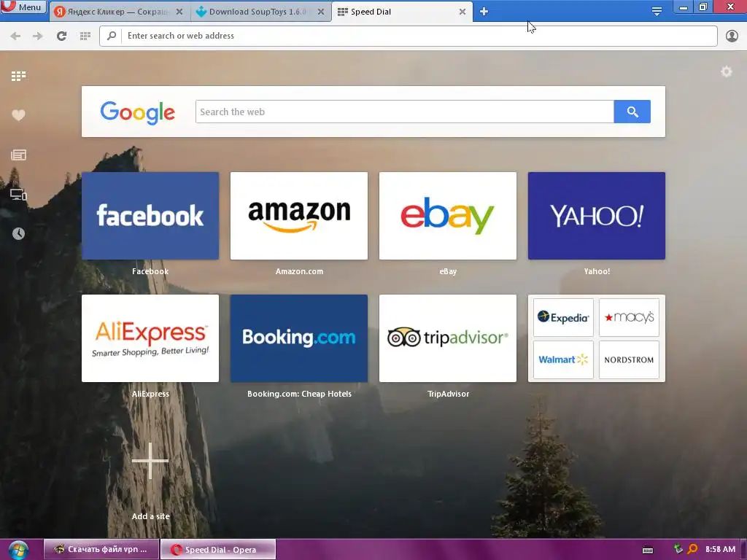Open the Facebook speed dial tile
This screenshot has width=747, height=560.
[x=150, y=216]
